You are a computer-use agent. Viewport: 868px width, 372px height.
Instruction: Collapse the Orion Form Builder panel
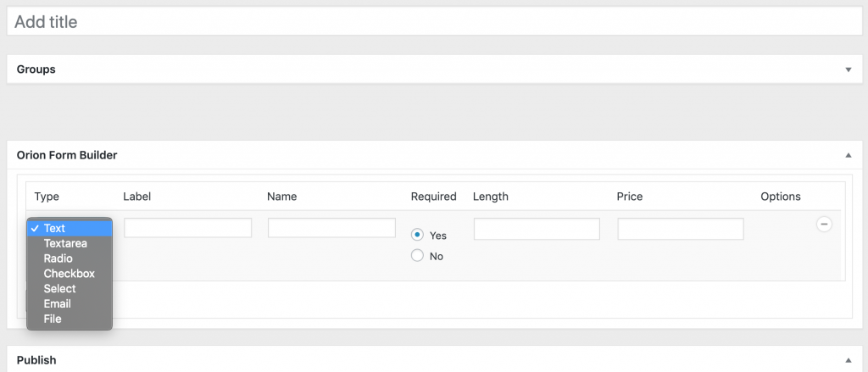[x=848, y=156]
